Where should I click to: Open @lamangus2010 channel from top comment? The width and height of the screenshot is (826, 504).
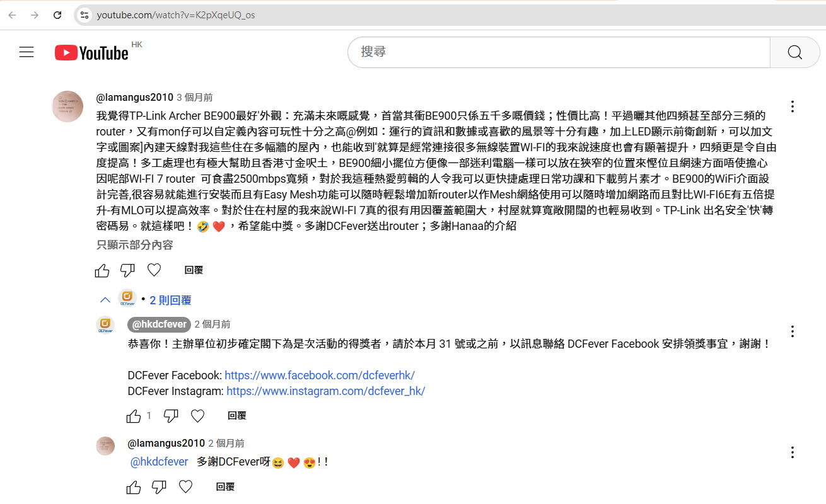coord(134,98)
